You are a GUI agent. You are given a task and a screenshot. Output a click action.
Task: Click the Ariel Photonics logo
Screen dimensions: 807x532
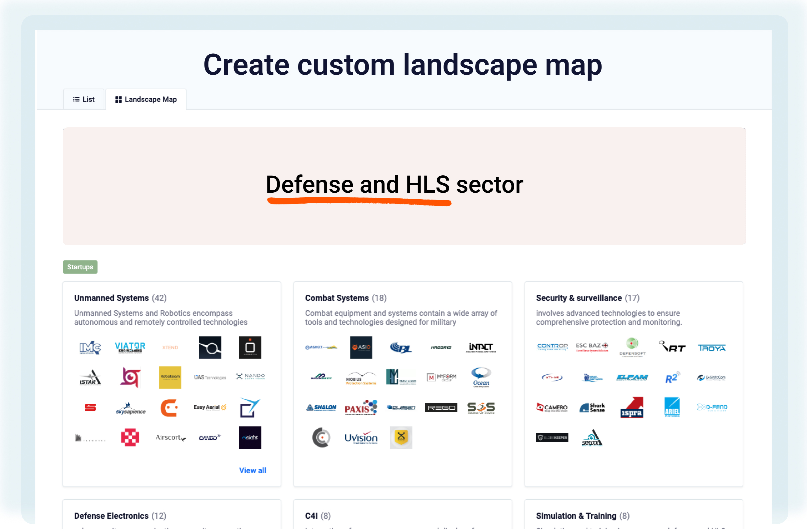click(672, 408)
